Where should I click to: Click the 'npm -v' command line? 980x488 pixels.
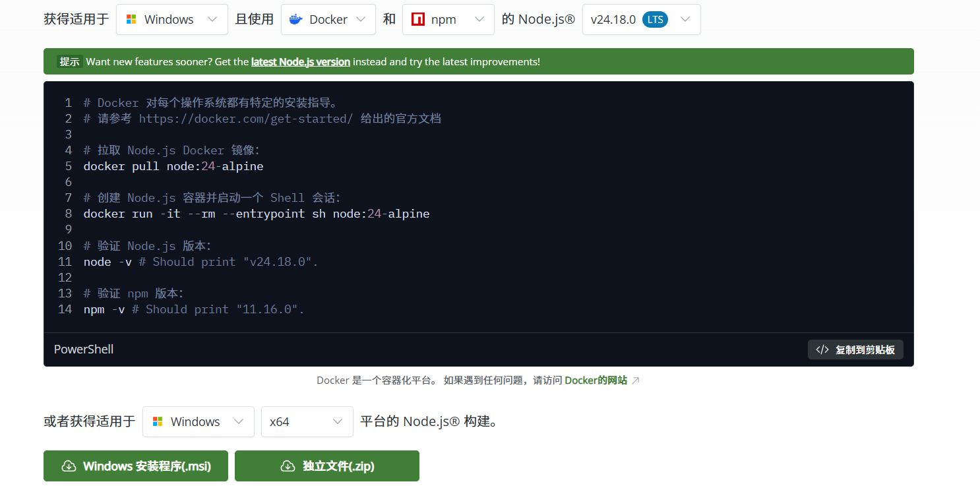[194, 309]
